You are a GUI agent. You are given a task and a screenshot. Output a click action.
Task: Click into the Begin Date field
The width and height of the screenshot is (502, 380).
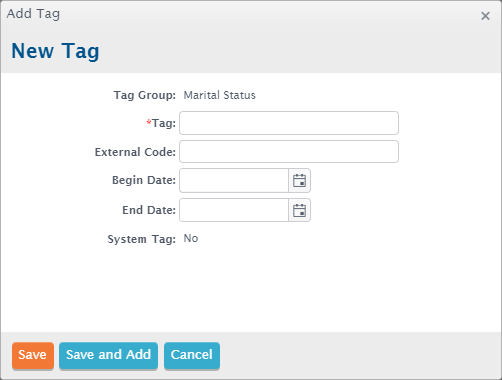234,181
